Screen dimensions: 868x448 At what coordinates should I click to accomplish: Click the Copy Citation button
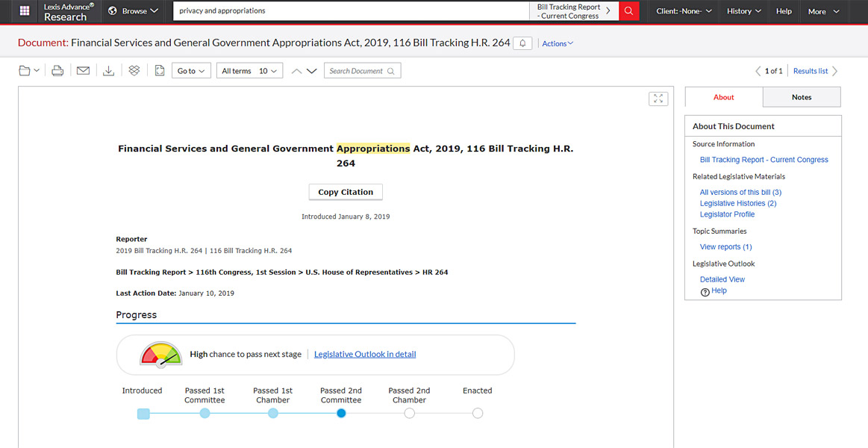tap(346, 192)
